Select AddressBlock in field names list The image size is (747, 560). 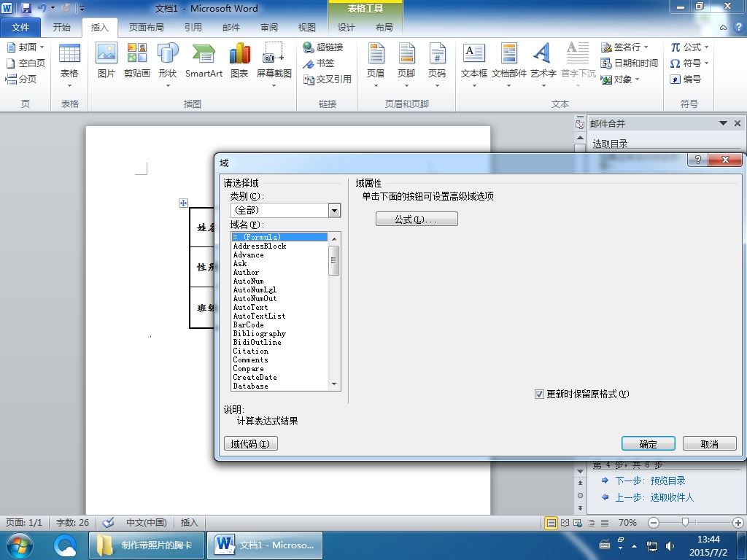coord(279,246)
